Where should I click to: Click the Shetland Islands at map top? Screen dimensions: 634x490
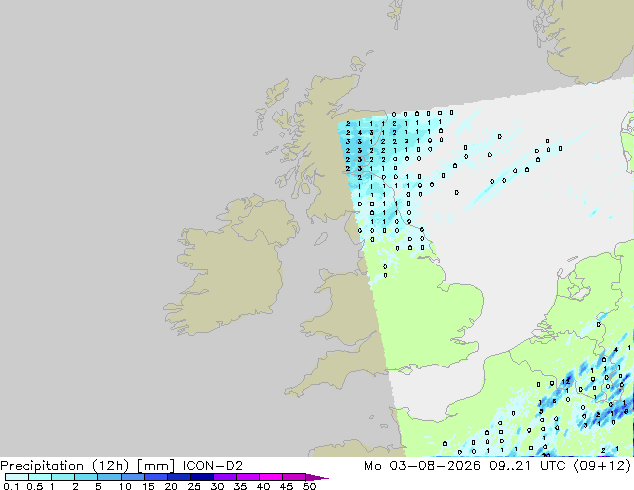click(396, 14)
